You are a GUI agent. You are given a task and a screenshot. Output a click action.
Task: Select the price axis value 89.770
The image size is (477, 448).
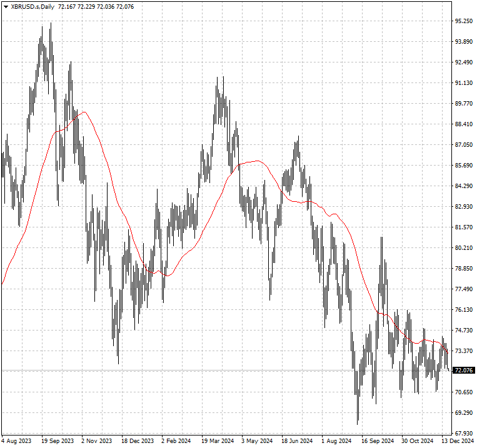[x=464, y=103]
